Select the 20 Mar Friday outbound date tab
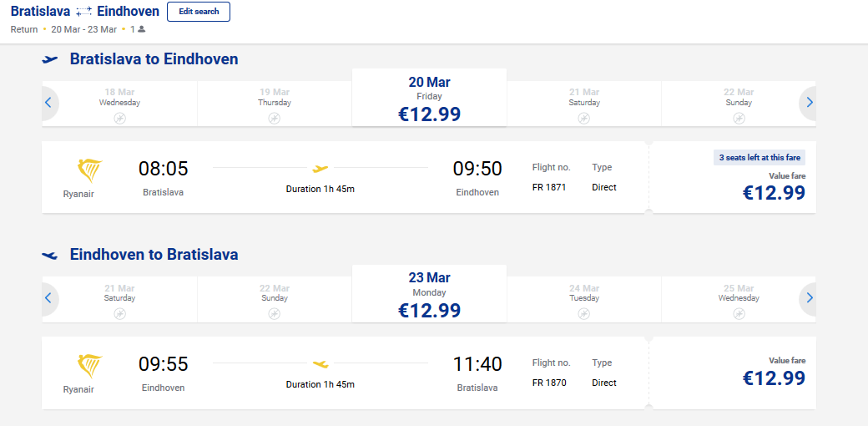868x426 pixels. [429, 98]
